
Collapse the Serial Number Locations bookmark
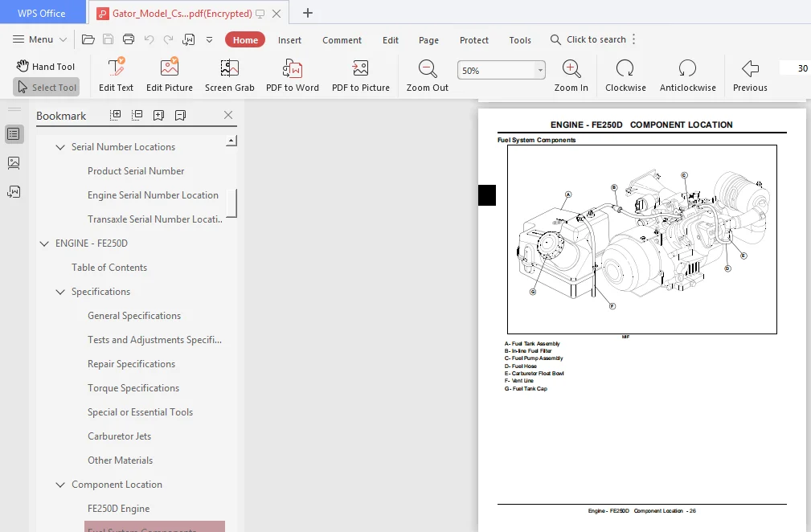pyautogui.click(x=60, y=147)
